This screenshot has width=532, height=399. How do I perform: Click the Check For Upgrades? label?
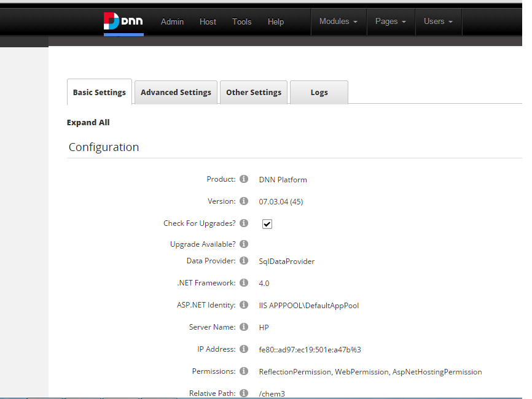click(x=200, y=223)
